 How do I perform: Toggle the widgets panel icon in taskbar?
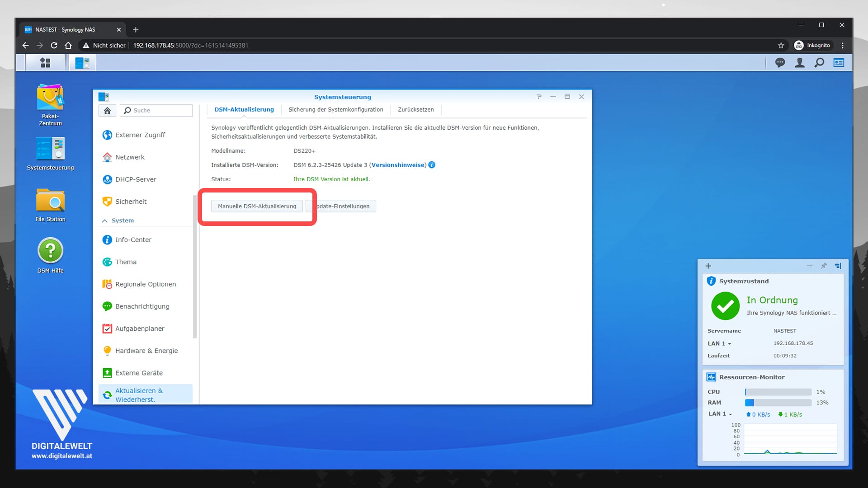[x=839, y=63]
